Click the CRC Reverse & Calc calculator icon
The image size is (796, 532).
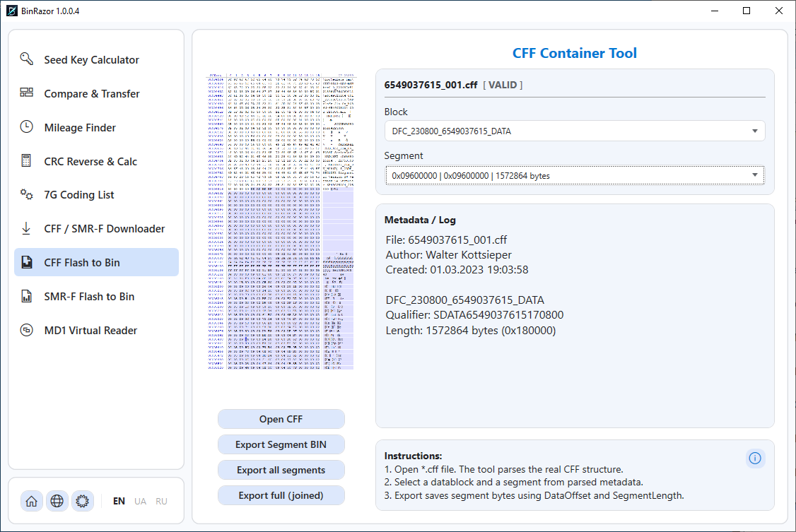point(26,161)
